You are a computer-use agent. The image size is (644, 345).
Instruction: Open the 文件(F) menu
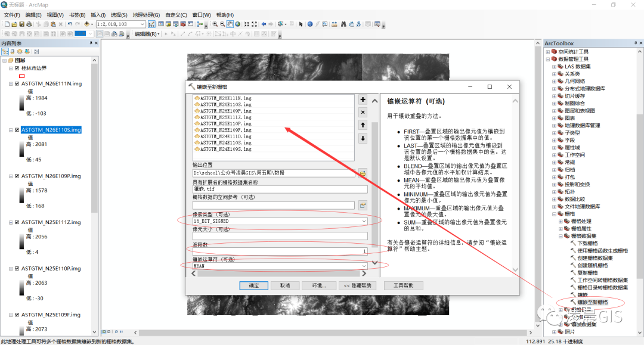[x=12, y=15]
